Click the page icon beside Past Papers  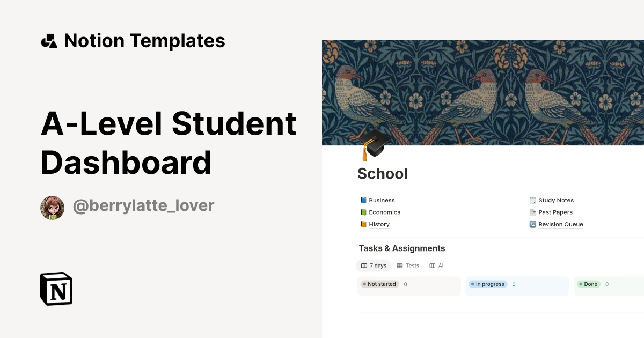[x=533, y=212]
